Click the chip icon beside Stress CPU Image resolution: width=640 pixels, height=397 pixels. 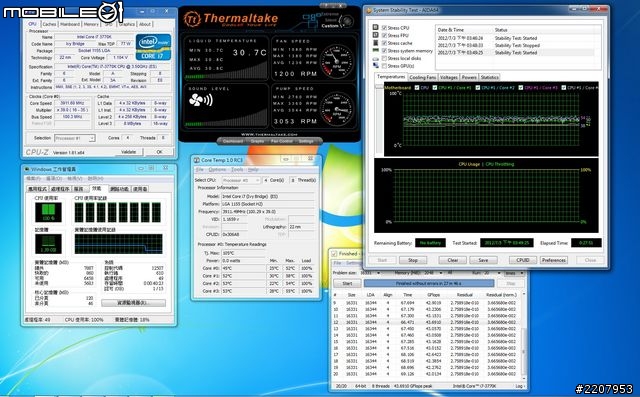coord(376,28)
